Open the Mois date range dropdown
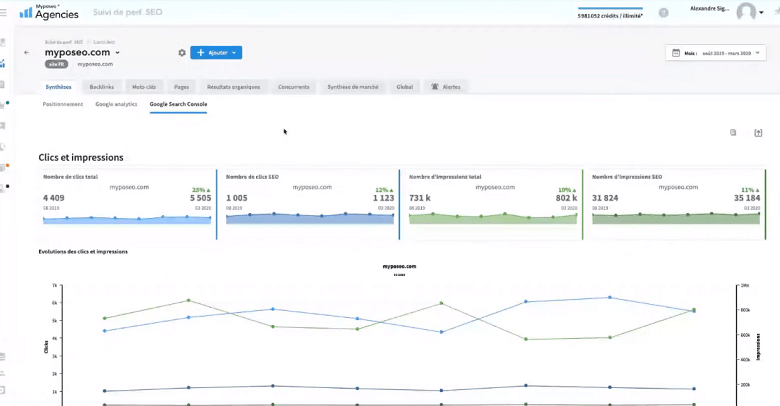 click(x=715, y=53)
